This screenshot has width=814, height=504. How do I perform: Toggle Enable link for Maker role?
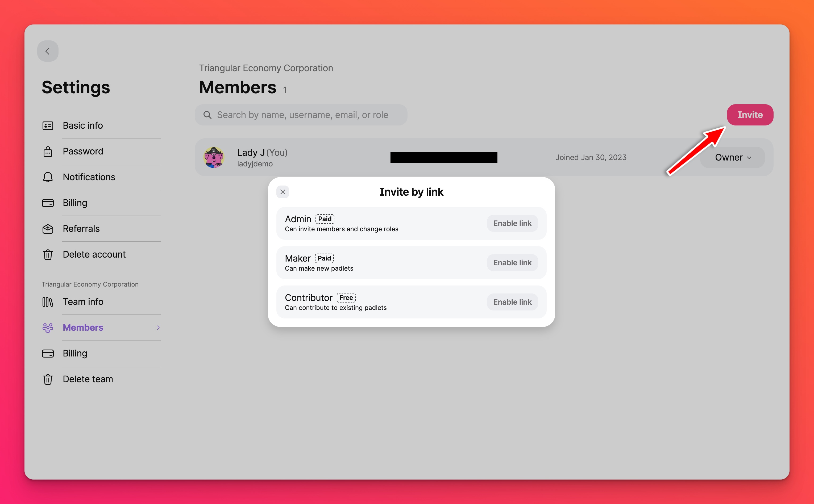[x=512, y=262]
